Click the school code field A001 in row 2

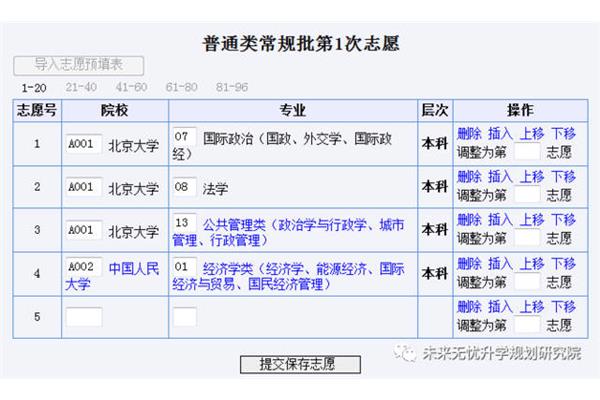coord(84,187)
